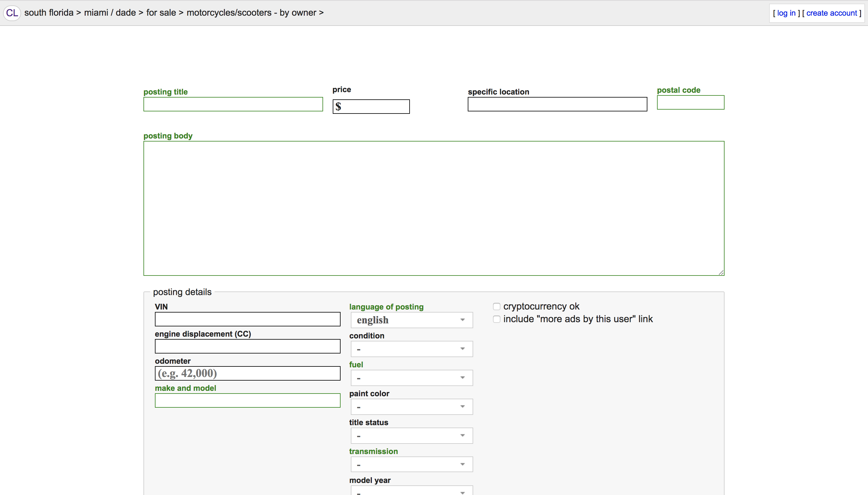Image resolution: width=868 pixels, height=495 pixels.
Task: Click the price input field
Action: point(371,106)
